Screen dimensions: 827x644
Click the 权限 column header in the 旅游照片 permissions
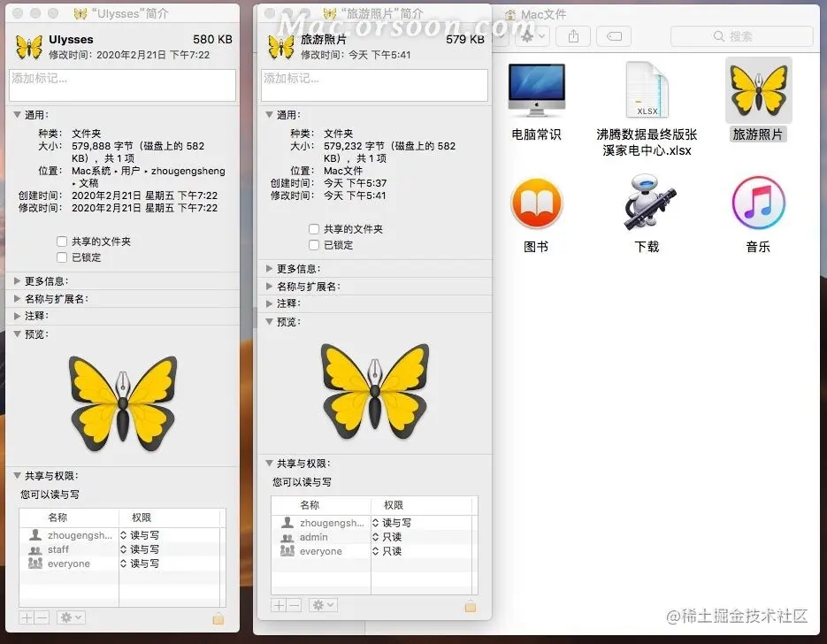[394, 505]
